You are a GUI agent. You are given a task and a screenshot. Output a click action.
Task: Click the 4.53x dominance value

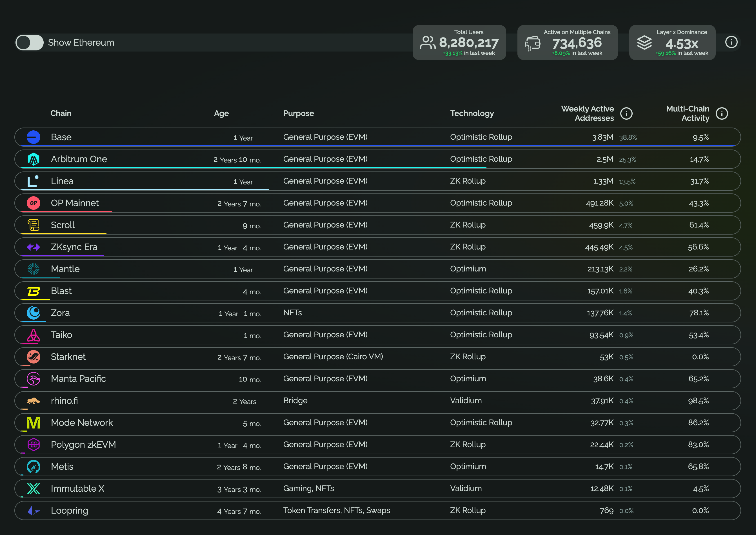pos(682,43)
